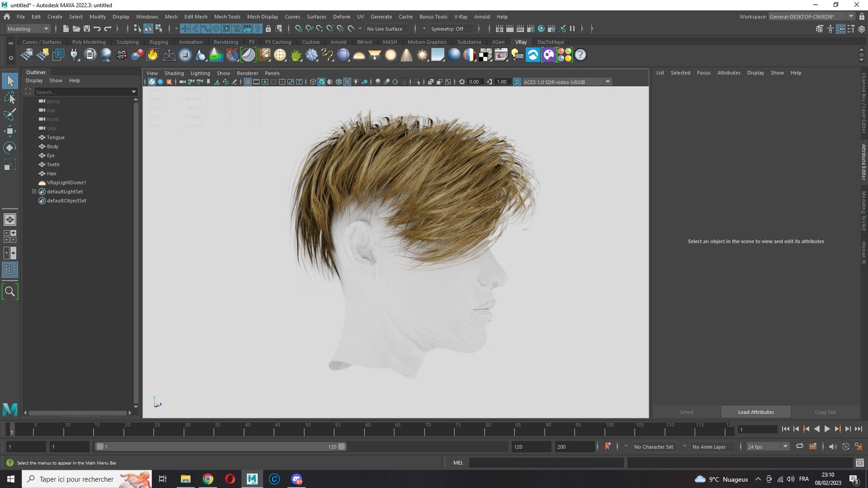Click the playback range slider bar
Viewport: 868px width, 488px height.
pos(219,447)
